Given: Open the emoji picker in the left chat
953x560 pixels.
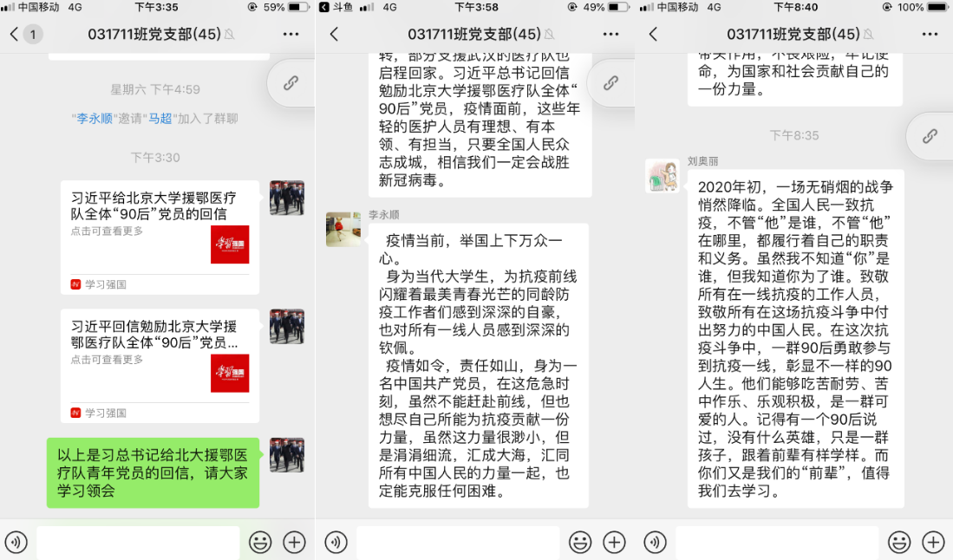Looking at the screenshot, I should coord(260,543).
